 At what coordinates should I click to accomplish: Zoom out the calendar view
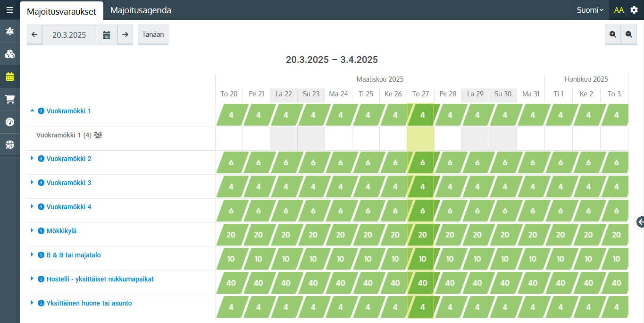[629, 34]
